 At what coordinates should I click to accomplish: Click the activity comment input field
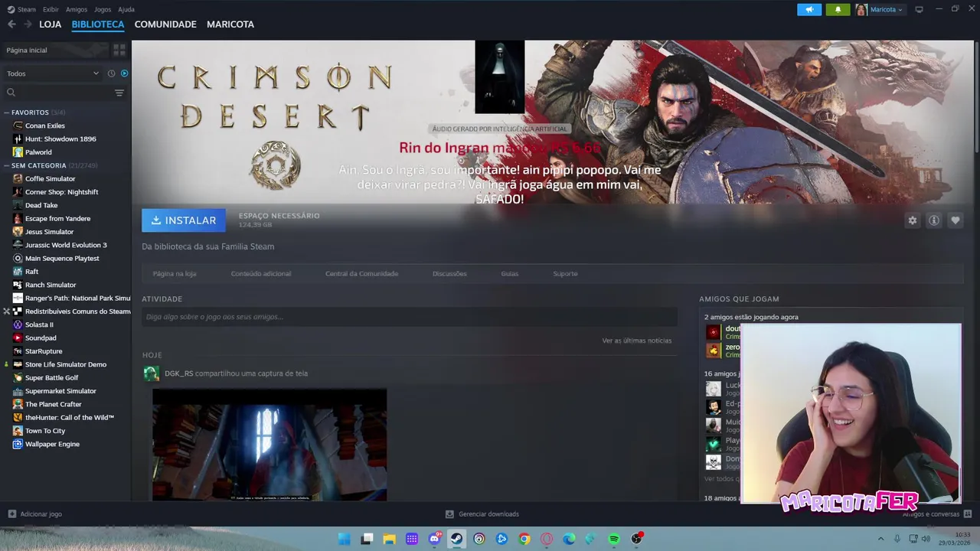(410, 317)
